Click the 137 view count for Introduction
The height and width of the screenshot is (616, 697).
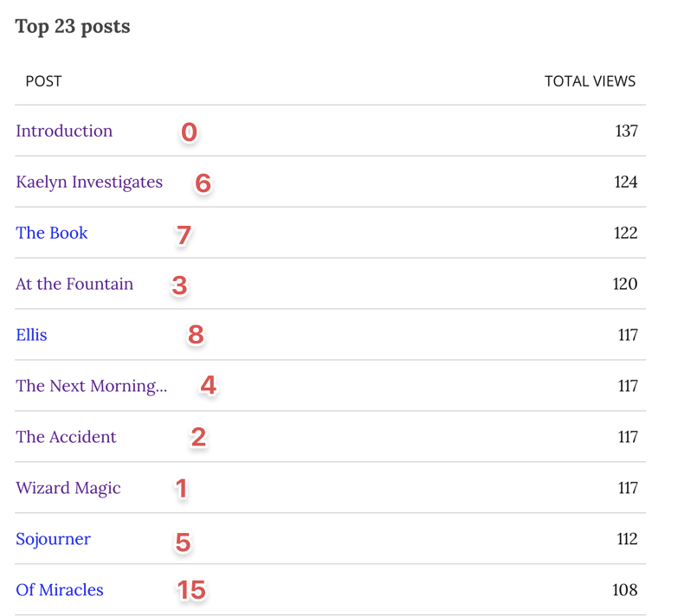pos(626,132)
